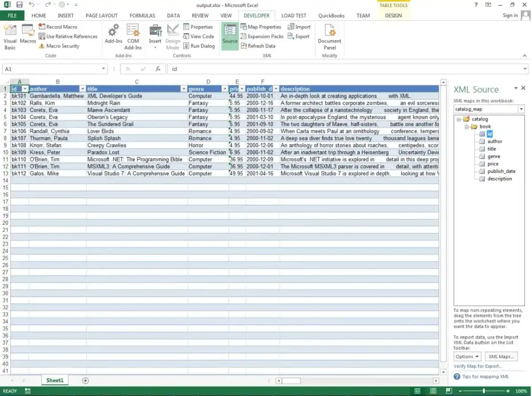Open the author column filter dropdown
532x396 pixels.
(x=82, y=89)
